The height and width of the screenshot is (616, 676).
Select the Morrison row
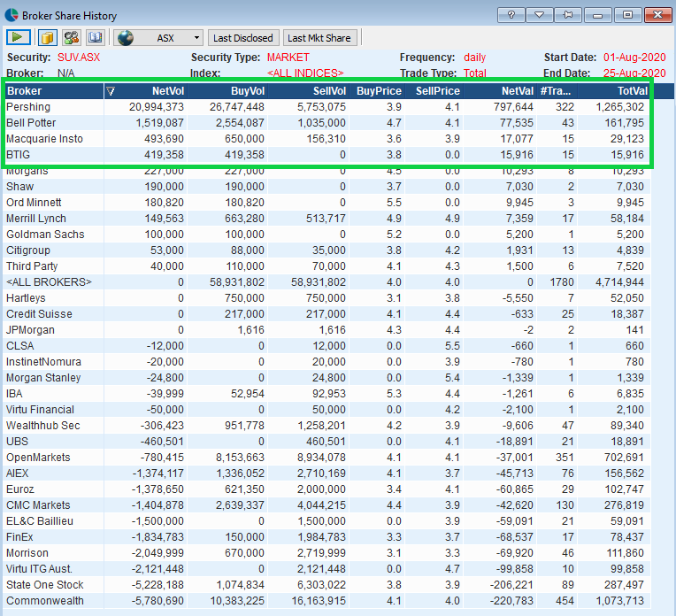(x=326, y=554)
